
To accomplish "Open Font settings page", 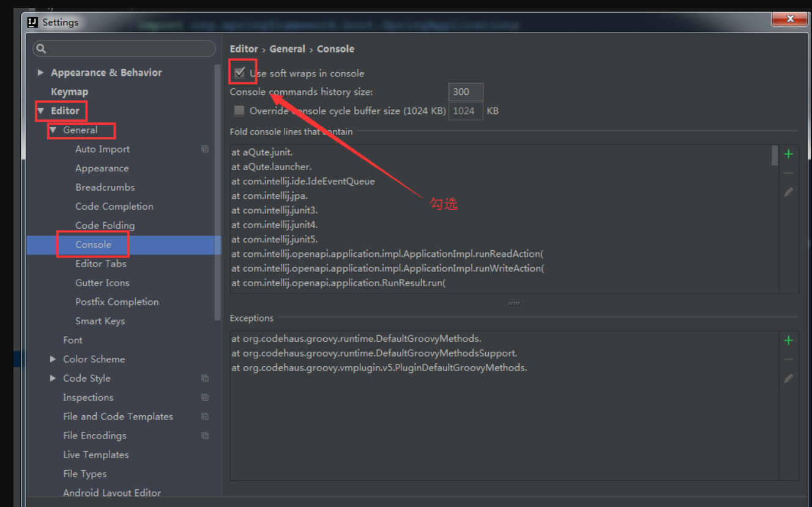I will pyautogui.click(x=72, y=340).
